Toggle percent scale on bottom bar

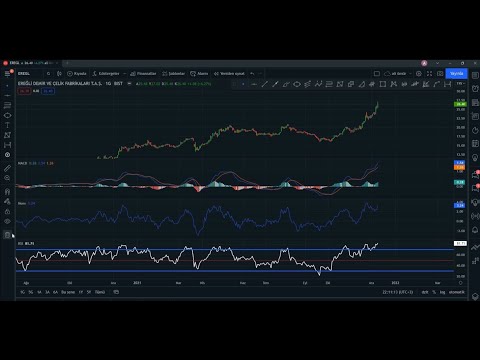coord(434,292)
